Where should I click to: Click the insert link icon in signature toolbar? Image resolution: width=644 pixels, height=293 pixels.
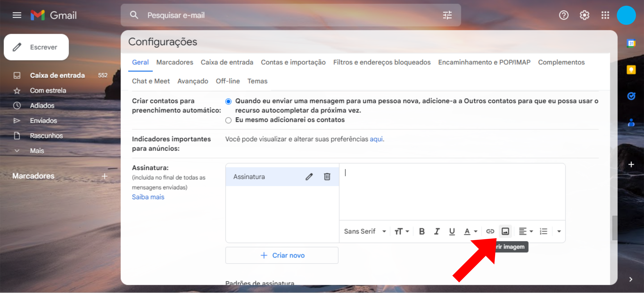tap(490, 231)
